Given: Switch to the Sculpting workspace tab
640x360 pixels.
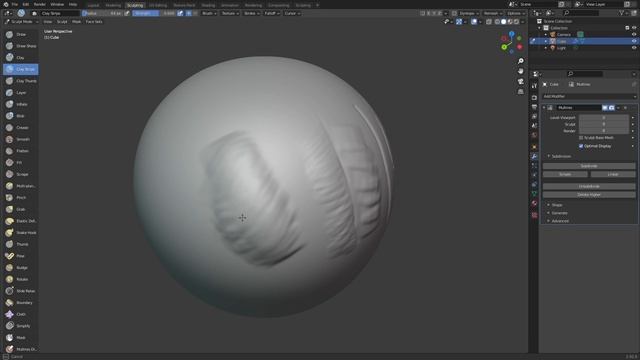Looking at the screenshot, I should tap(135, 5).
